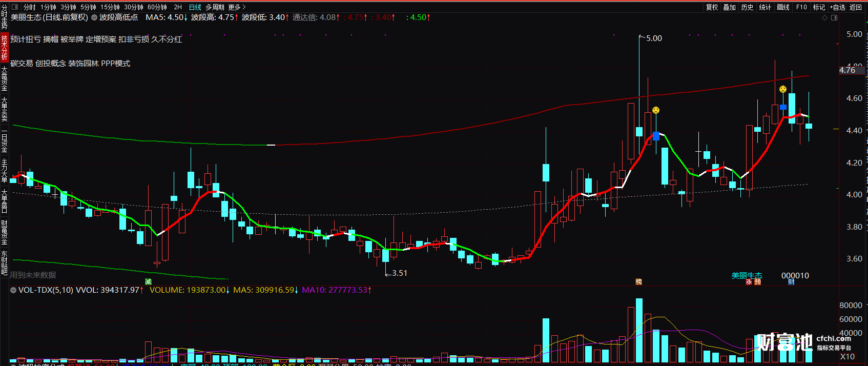This screenshot has width=868, height=366.
Task: Click the 久不分红 tag
Action: coord(167,39)
